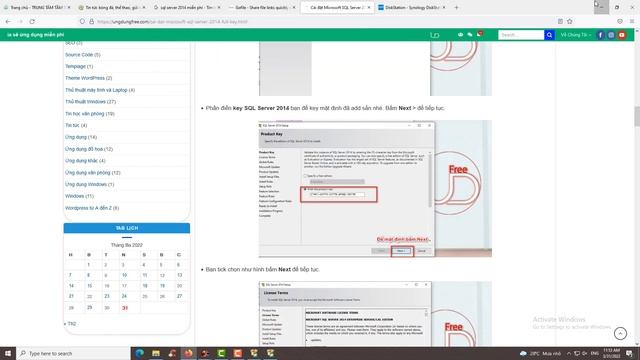
Task: Open File Explorer from the taskbar
Action: coord(156,353)
